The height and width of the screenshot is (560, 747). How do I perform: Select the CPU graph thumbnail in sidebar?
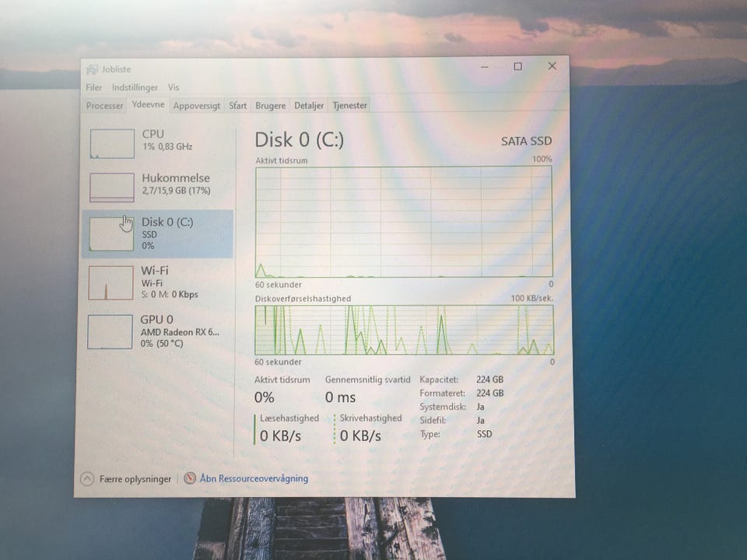[x=112, y=144]
